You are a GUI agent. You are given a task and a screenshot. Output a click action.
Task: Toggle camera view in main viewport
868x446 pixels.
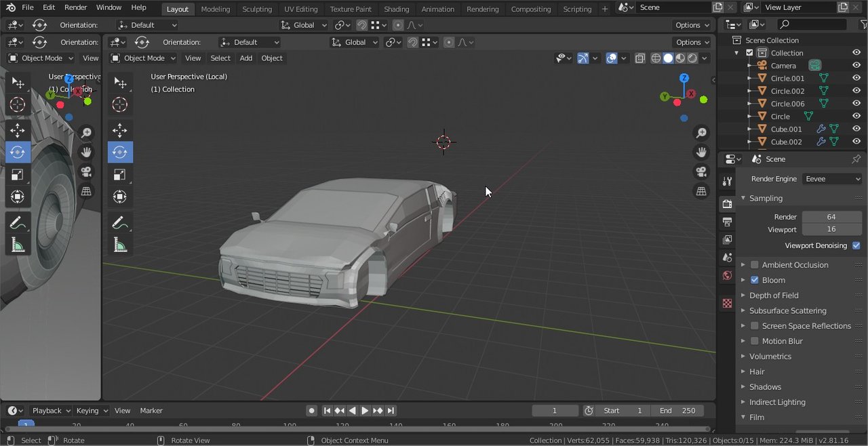tap(702, 171)
